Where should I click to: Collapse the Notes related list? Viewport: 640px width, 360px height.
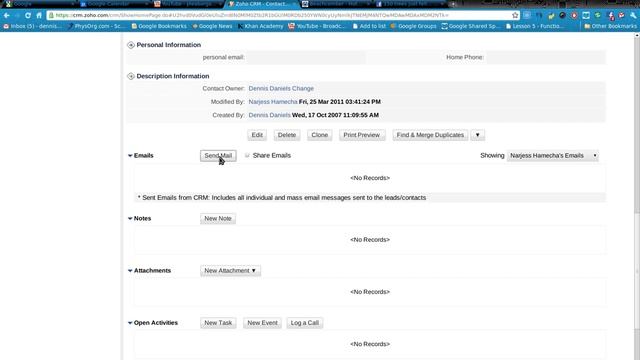pos(130,218)
